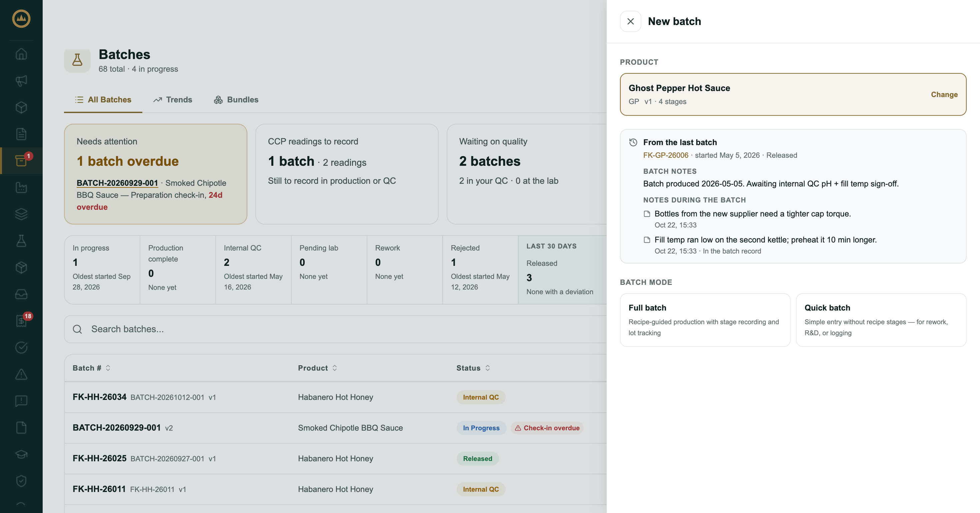Close the New batch panel

pos(630,21)
